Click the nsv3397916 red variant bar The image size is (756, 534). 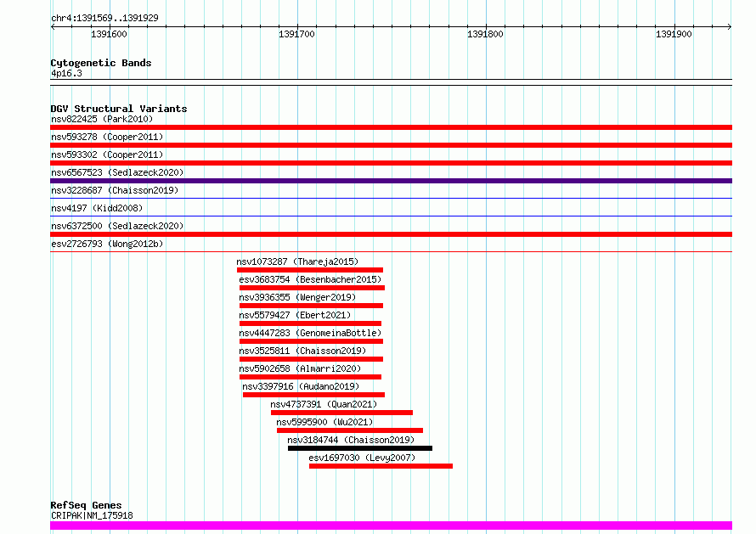point(314,395)
